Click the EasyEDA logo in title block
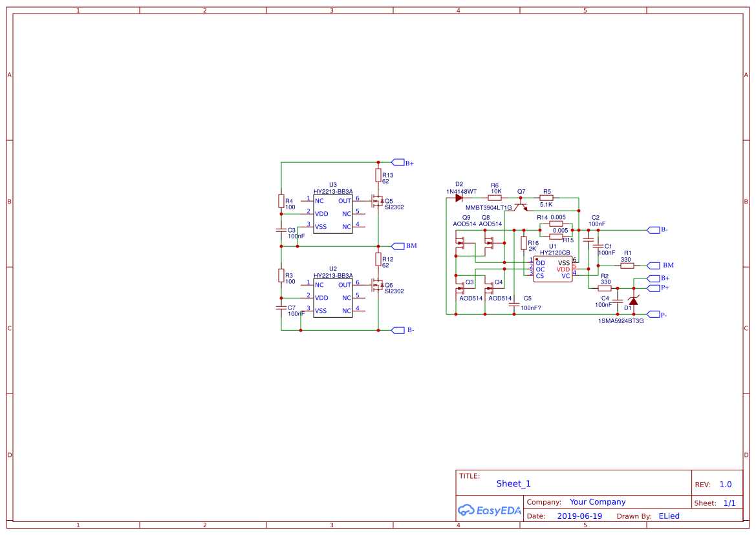This screenshot has height=535, width=756. tap(490, 510)
